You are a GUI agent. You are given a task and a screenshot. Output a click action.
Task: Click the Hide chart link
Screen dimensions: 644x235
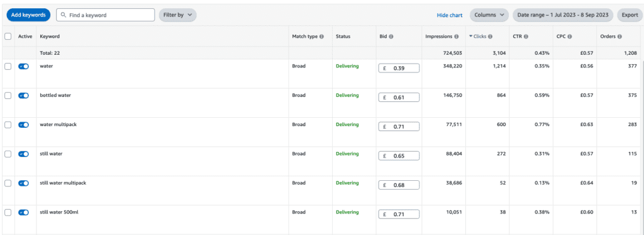point(450,15)
